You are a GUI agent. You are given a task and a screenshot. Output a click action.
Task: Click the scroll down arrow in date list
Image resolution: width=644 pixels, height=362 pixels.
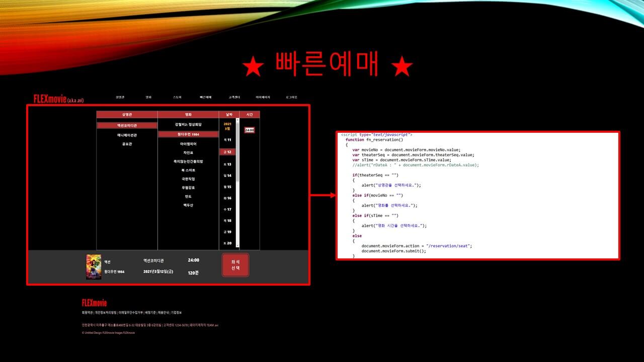(x=237, y=246)
